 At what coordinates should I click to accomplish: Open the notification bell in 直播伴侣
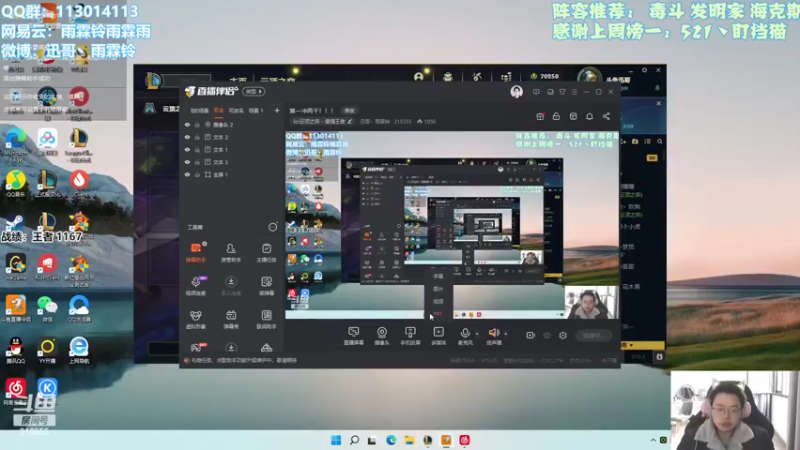(x=589, y=116)
